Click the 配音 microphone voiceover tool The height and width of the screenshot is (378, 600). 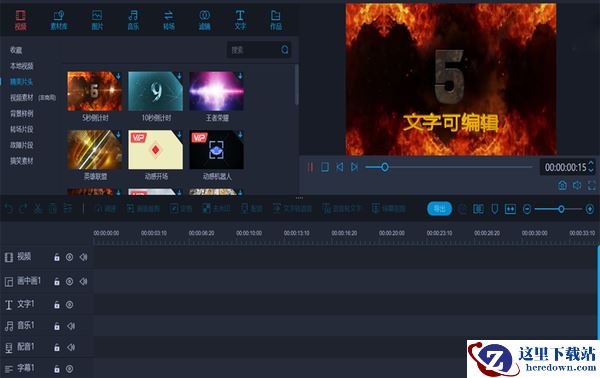click(252, 209)
